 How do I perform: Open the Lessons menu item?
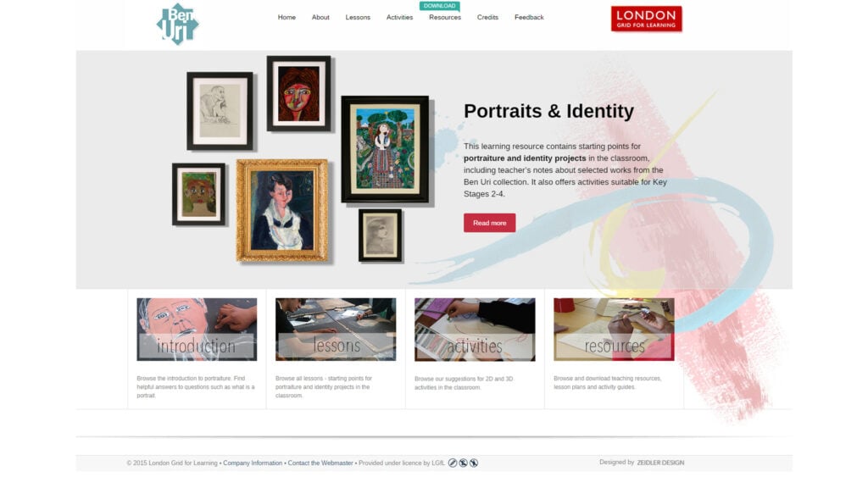pos(358,17)
